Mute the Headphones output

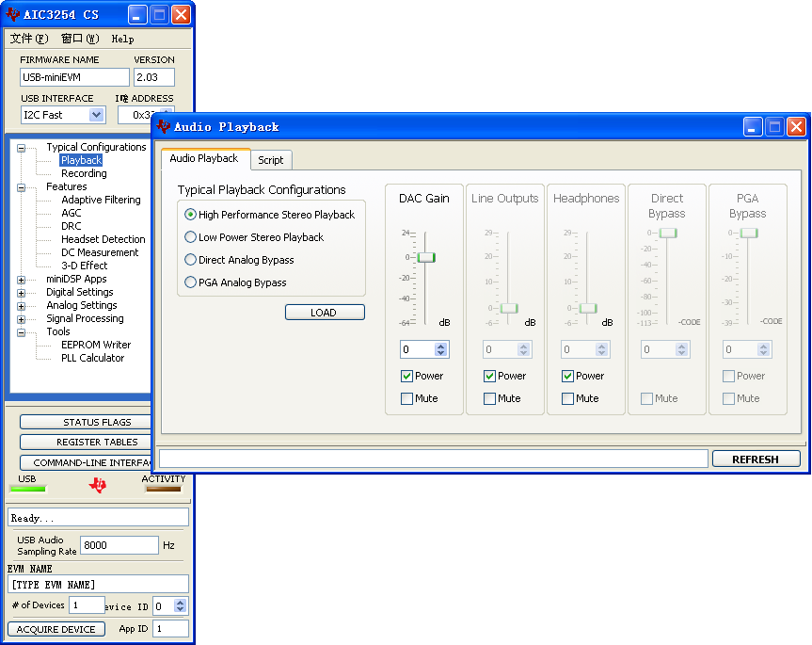click(567, 398)
